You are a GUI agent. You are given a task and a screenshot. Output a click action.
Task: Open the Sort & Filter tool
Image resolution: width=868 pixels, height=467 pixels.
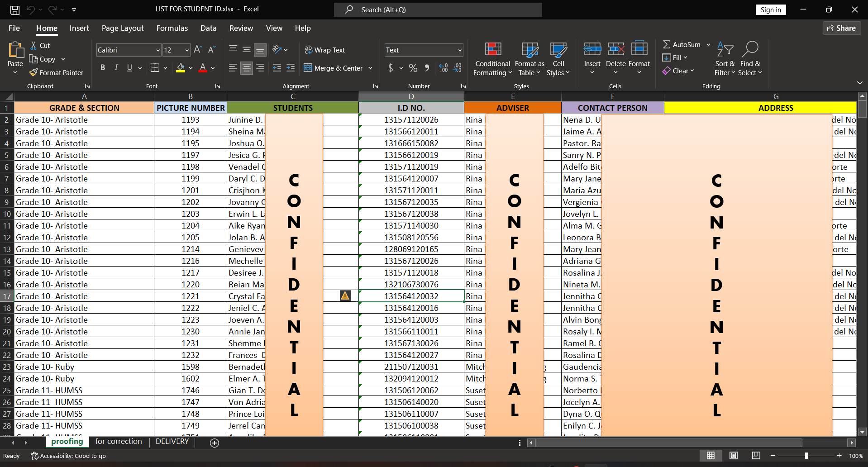(x=725, y=59)
